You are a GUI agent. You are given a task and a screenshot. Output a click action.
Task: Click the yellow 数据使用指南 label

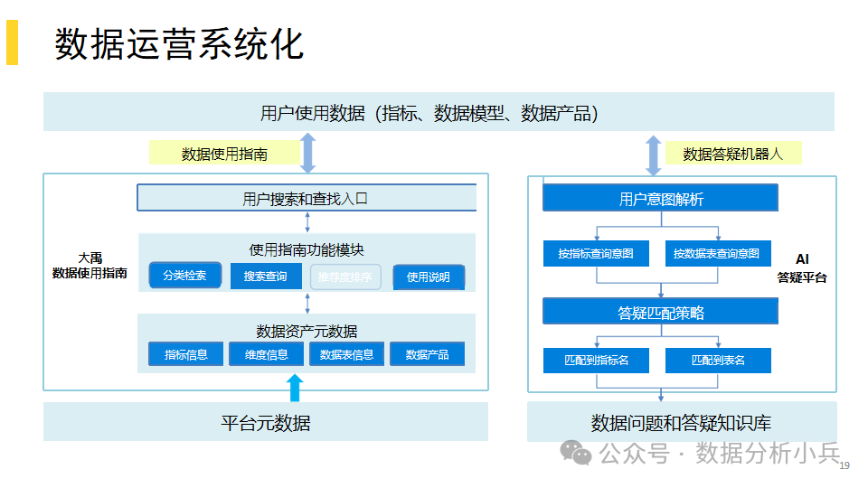tap(224, 154)
